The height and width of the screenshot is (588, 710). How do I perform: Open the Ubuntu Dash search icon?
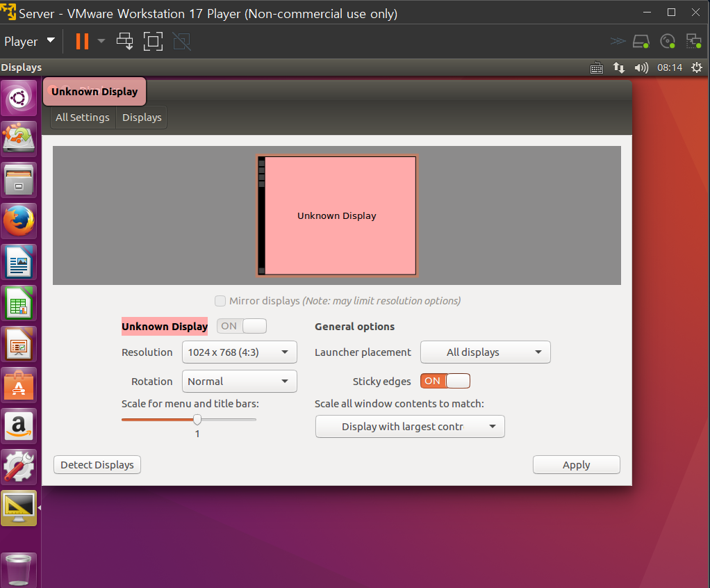(19, 98)
